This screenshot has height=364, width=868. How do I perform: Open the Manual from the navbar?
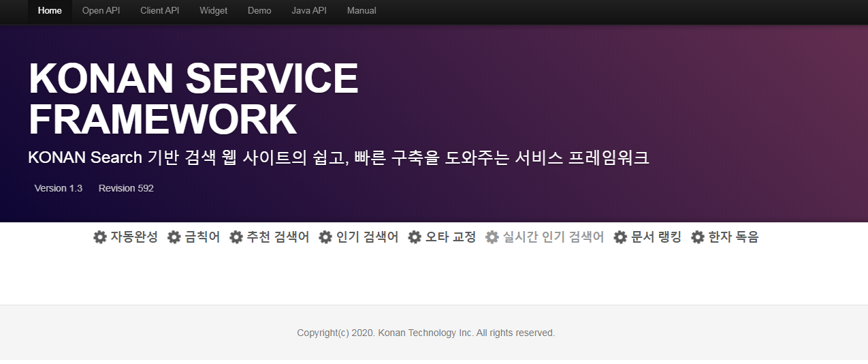point(361,11)
